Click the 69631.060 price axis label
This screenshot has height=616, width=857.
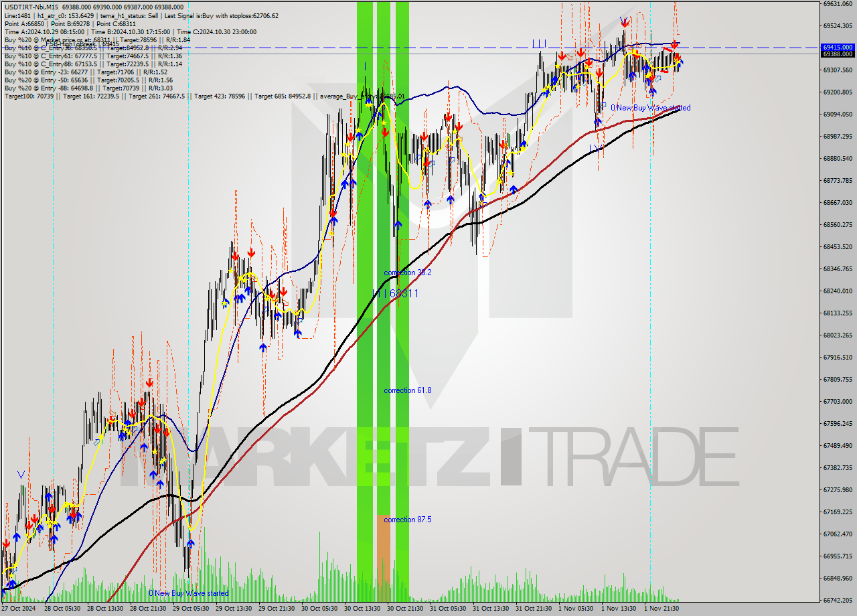coord(838,3)
